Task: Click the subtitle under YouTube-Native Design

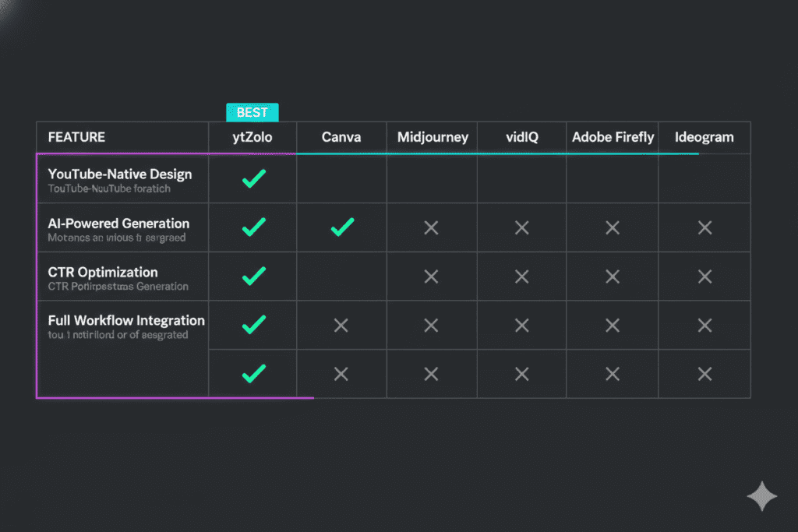Action: click(x=109, y=188)
